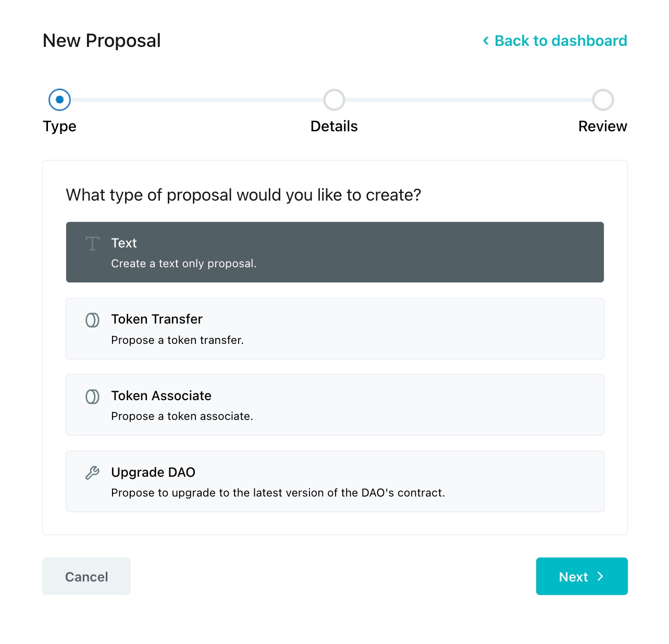Click the Token Transfer coin icon

click(92, 320)
